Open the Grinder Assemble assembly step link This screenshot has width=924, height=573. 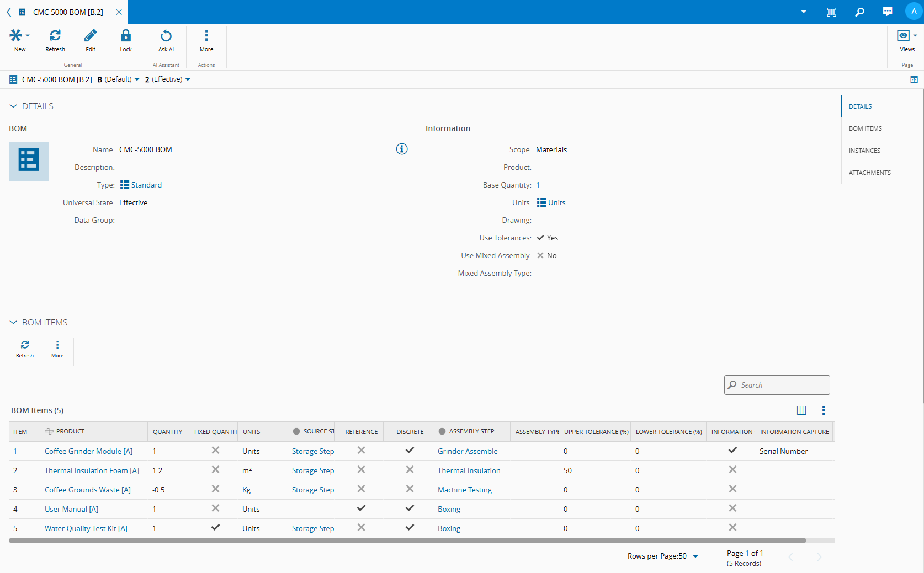468,451
